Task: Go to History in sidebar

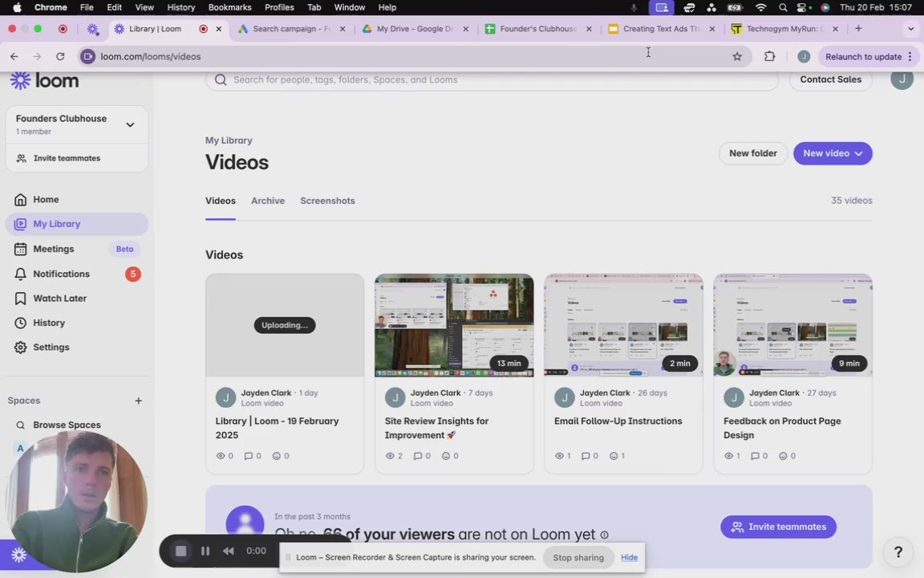Action: 49,323
